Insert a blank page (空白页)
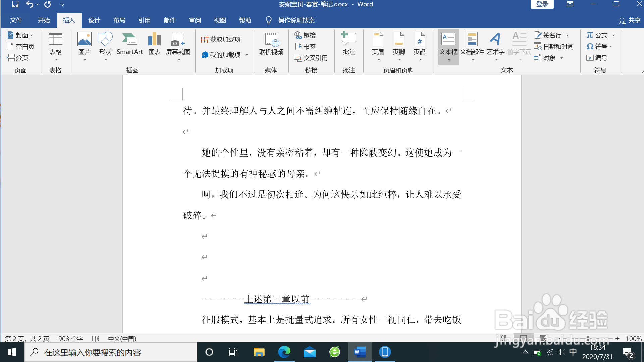Screen dimensions: 644x362 tap(21, 46)
